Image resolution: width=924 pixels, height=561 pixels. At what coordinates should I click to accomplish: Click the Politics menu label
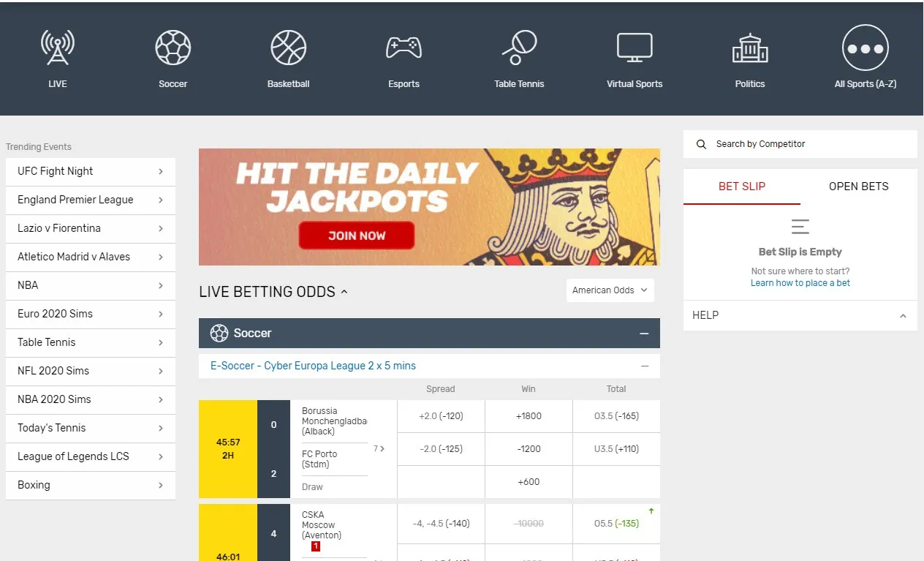point(750,84)
